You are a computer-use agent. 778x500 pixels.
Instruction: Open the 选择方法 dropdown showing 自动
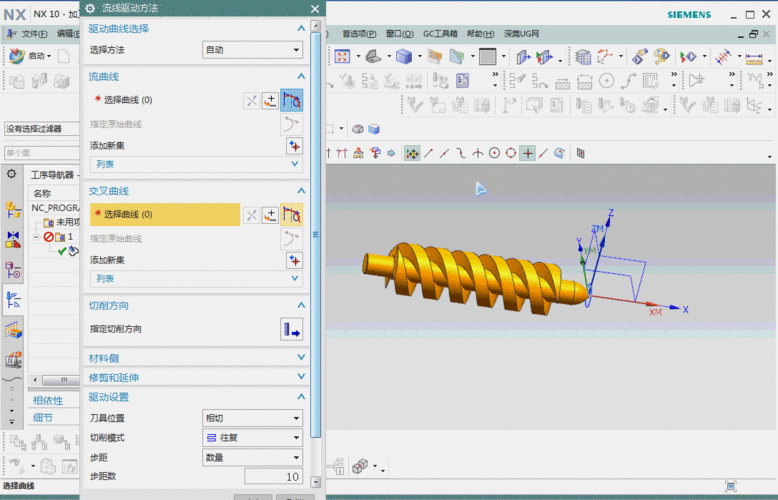(x=252, y=49)
